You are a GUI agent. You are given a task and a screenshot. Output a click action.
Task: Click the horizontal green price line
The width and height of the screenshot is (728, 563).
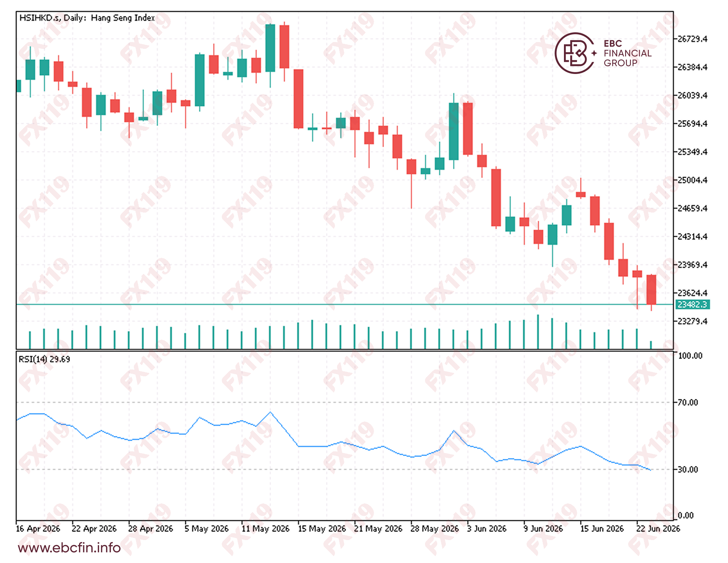[345, 304]
